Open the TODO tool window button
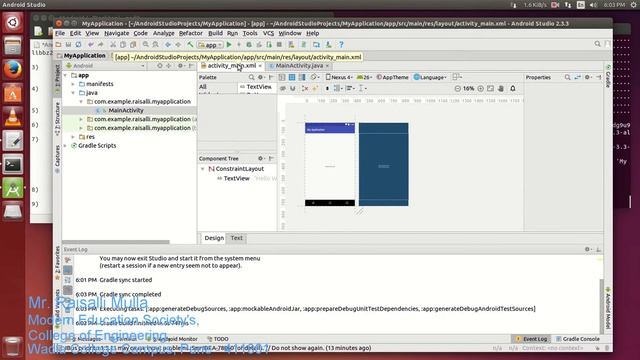 218,339
